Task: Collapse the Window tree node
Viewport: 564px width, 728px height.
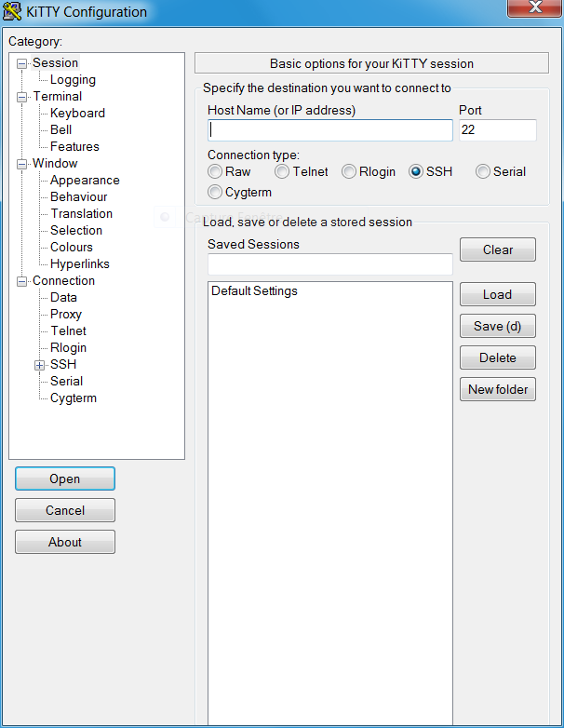Action: pyautogui.click(x=21, y=165)
